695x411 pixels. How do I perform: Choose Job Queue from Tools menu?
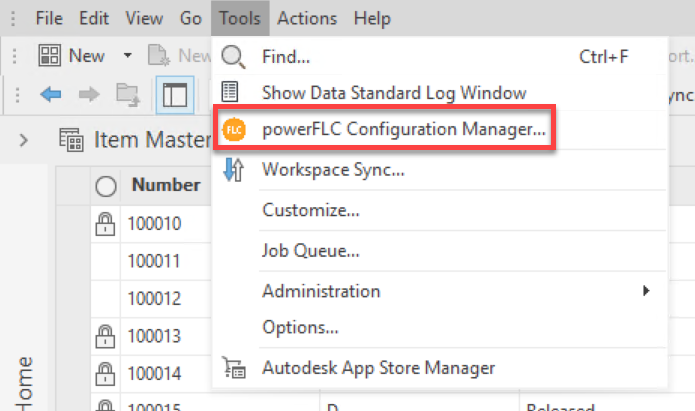(310, 251)
